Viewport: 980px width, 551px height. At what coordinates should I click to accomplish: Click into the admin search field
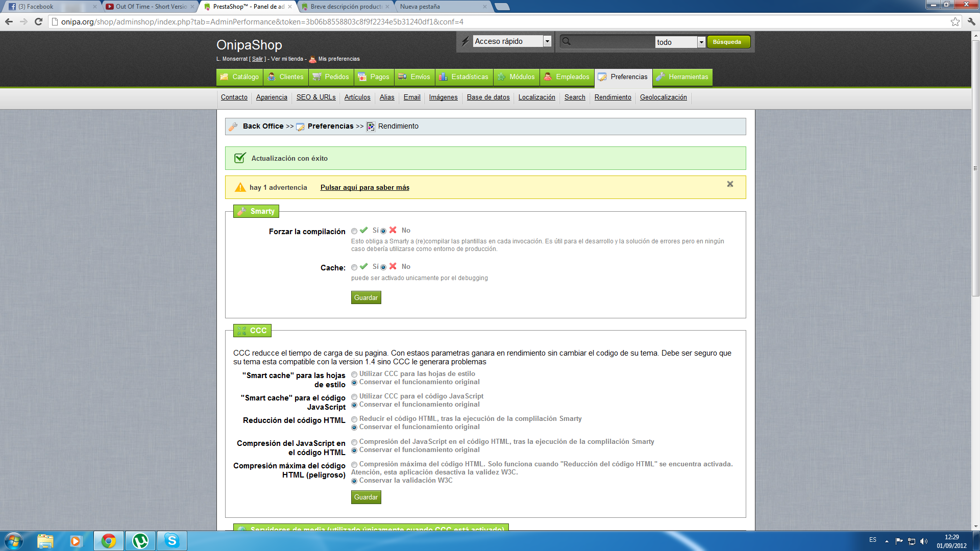[x=612, y=42]
